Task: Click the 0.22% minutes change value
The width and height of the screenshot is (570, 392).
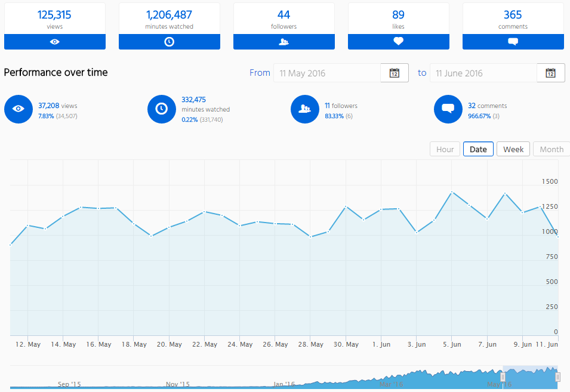Action: point(190,119)
